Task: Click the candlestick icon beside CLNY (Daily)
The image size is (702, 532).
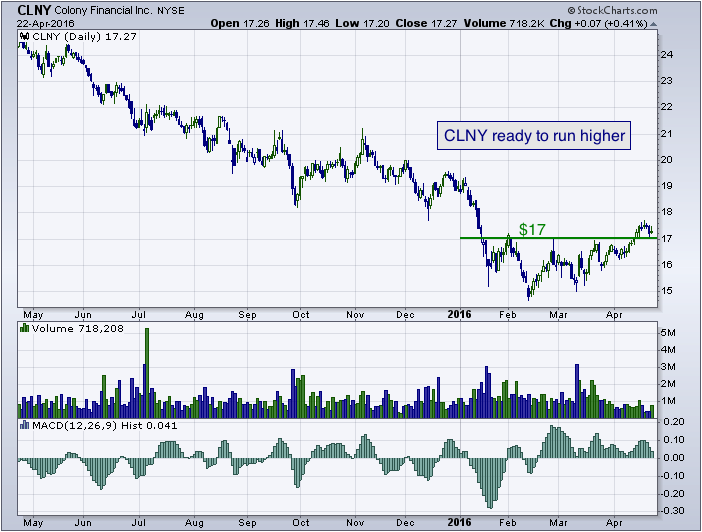Action: tap(25, 37)
